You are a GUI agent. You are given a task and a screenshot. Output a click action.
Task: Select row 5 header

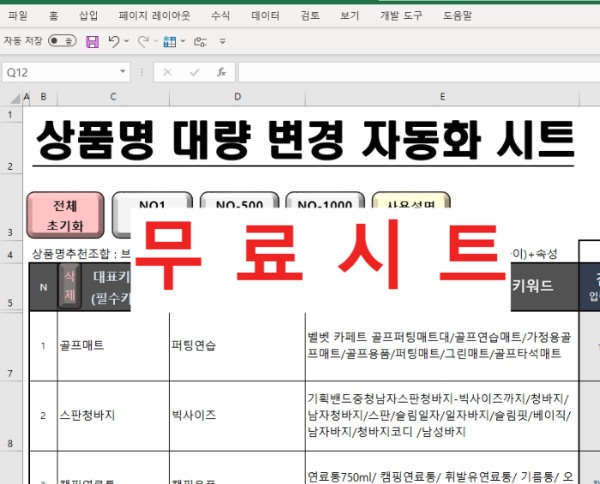[11, 286]
